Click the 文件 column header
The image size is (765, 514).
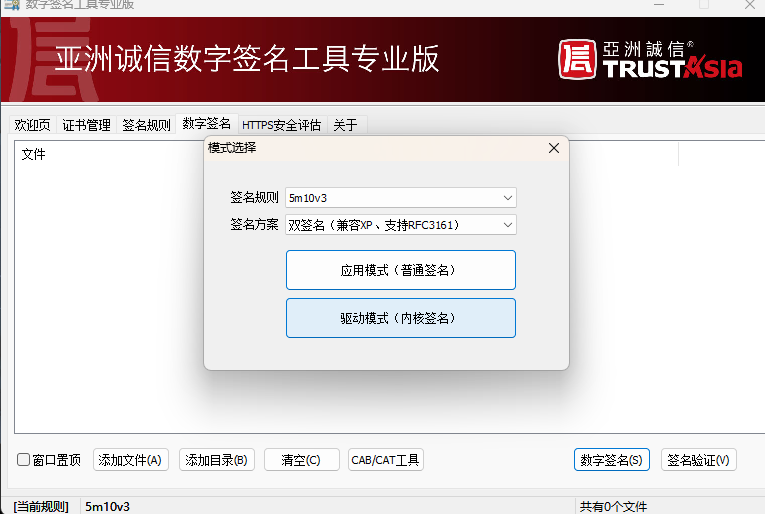click(33, 155)
